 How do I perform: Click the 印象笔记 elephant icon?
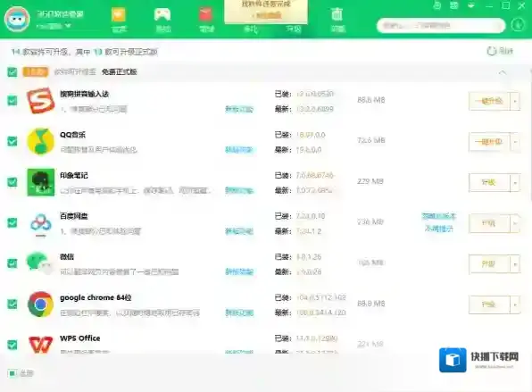41,182
